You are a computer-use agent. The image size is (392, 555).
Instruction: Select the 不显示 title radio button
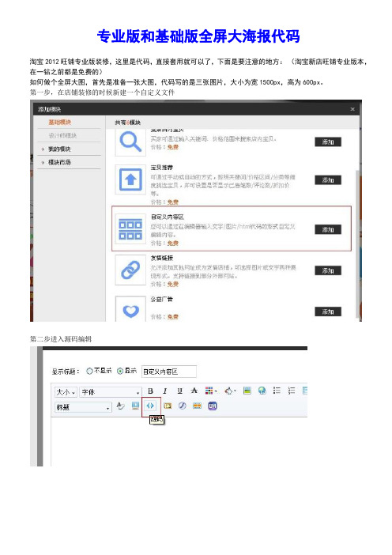(x=89, y=371)
